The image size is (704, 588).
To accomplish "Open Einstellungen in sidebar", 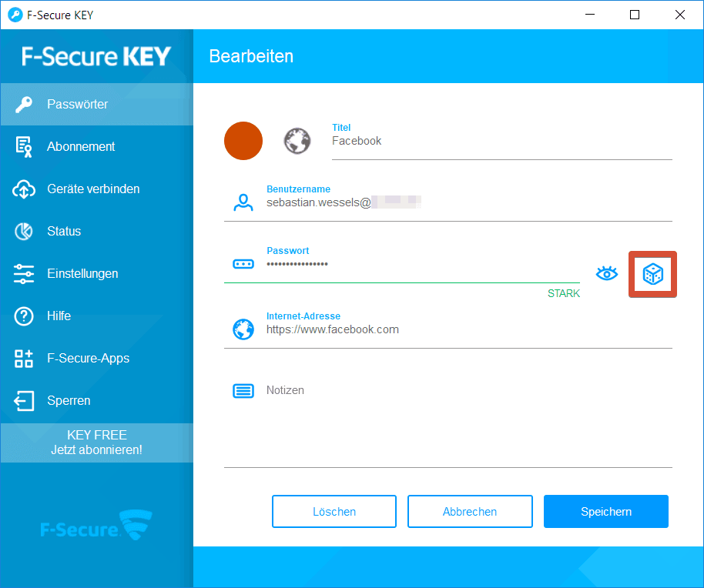I will point(96,273).
